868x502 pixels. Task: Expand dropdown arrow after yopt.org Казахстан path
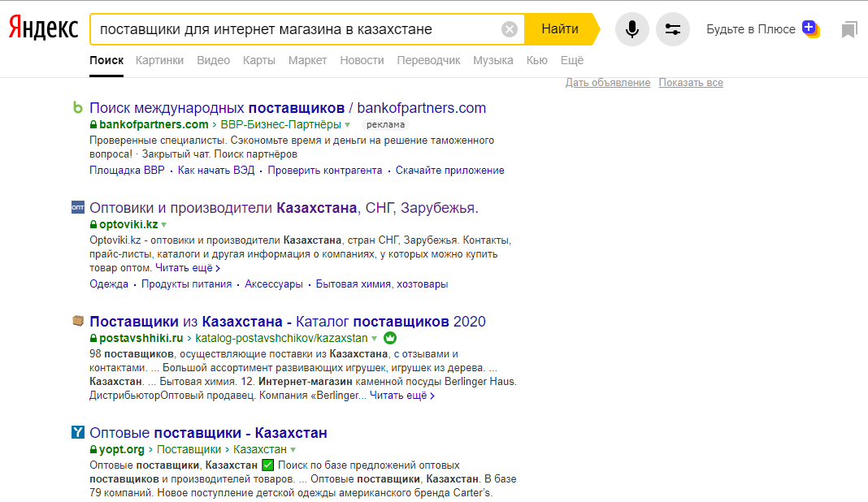[x=293, y=450]
